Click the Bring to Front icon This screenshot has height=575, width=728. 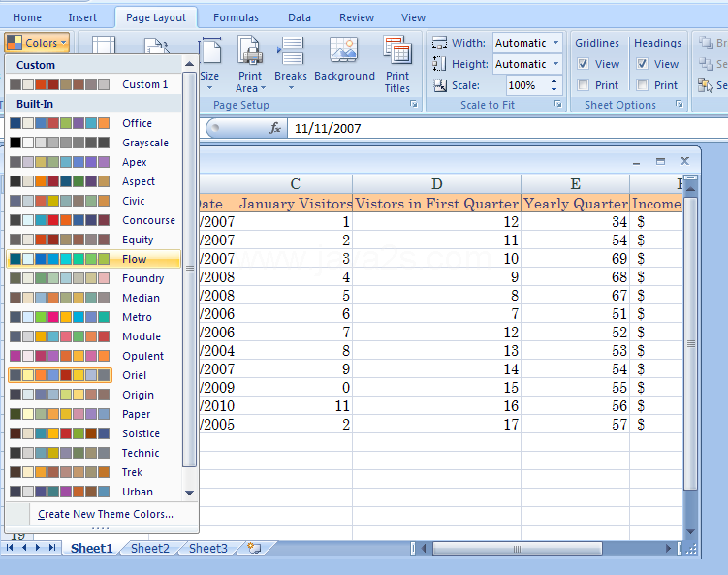(x=706, y=43)
